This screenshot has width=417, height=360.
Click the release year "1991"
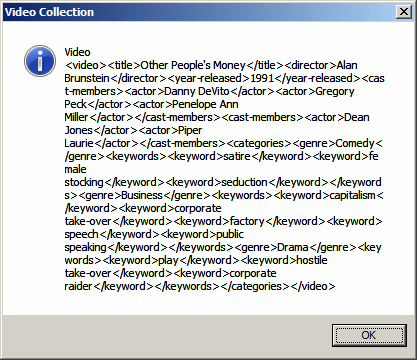coord(262,78)
